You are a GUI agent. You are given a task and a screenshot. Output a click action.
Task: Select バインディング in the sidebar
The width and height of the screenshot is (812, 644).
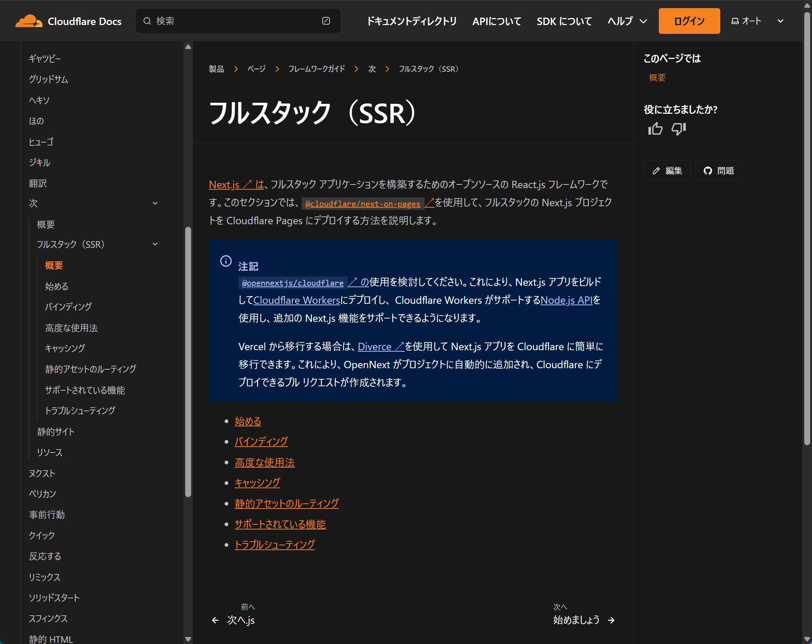[68, 307]
